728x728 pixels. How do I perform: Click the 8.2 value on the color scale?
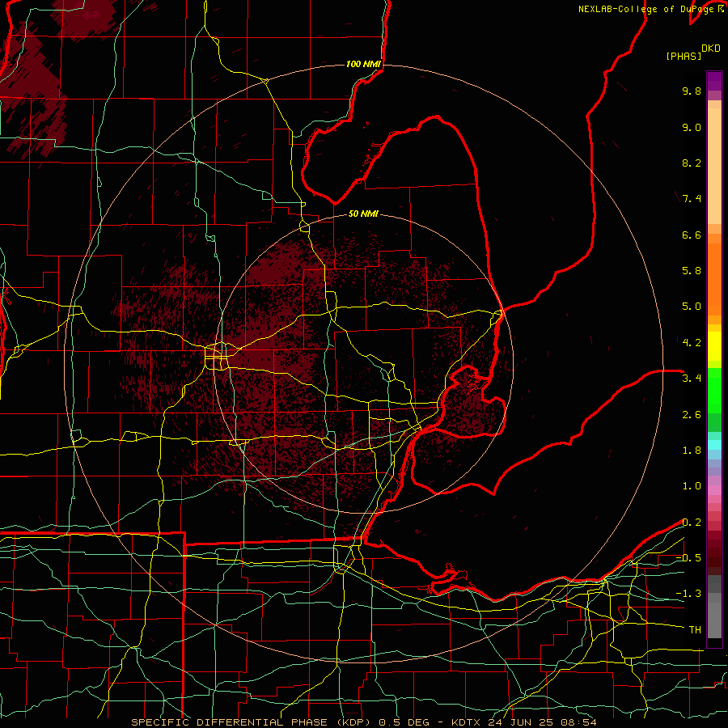click(692, 163)
